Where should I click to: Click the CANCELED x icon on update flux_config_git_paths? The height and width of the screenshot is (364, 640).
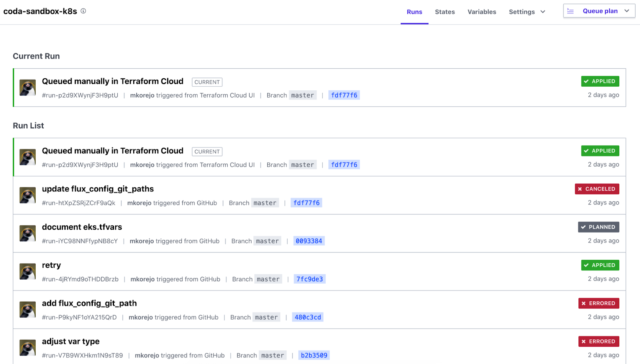pos(580,189)
